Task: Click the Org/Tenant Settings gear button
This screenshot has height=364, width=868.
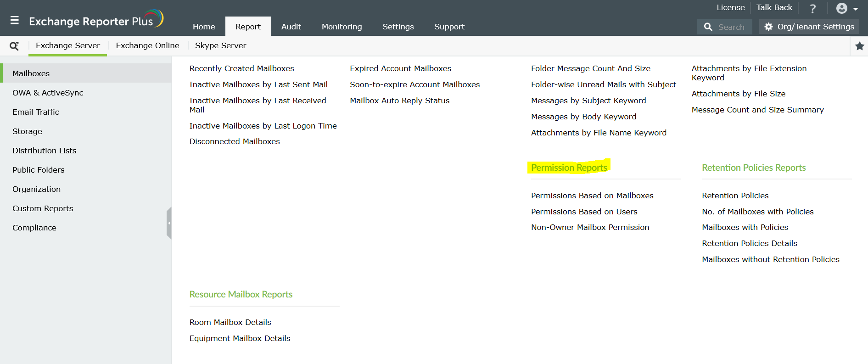Action: click(x=809, y=27)
